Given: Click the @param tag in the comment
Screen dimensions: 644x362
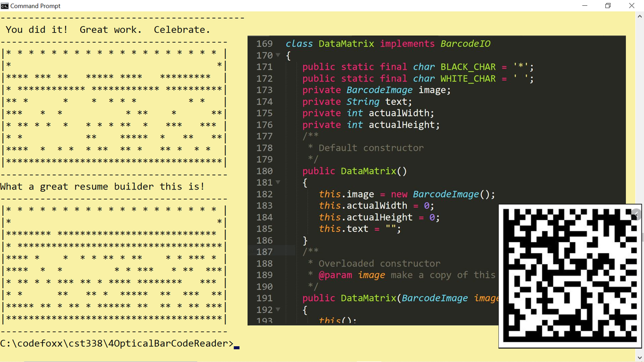Looking at the screenshot, I should click(335, 275).
